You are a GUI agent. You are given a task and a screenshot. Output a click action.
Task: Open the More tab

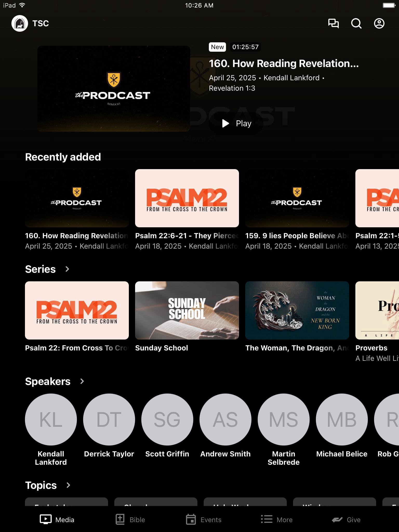(x=277, y=520)
